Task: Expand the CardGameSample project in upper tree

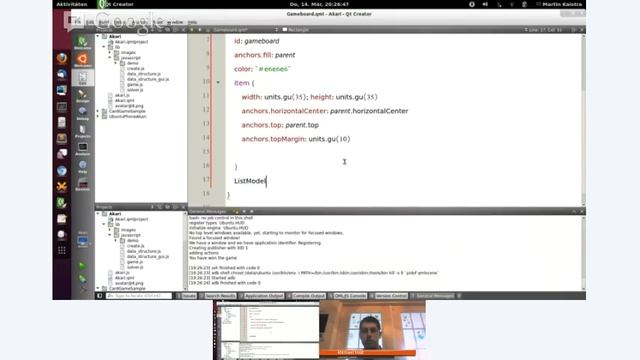Action: [x=98, y=111]
